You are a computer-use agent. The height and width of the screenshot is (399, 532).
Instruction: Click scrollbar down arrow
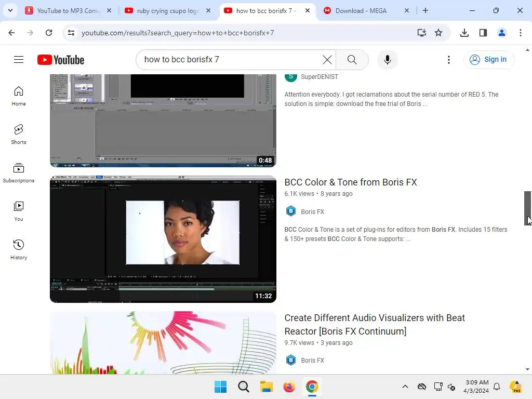click(x=527, y=369)
